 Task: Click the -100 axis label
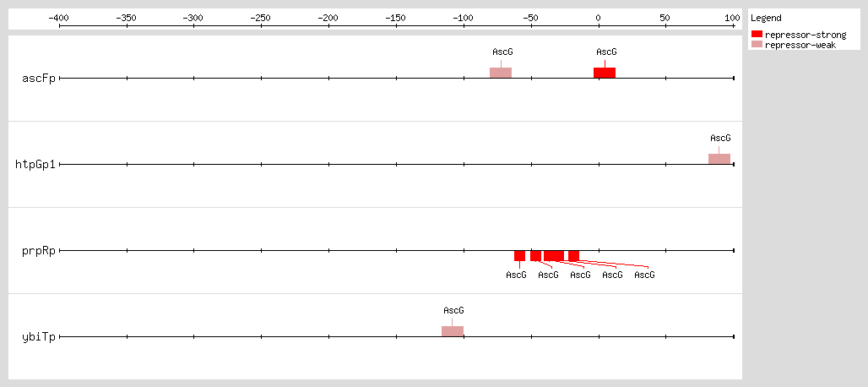click(x=464, y=18)
